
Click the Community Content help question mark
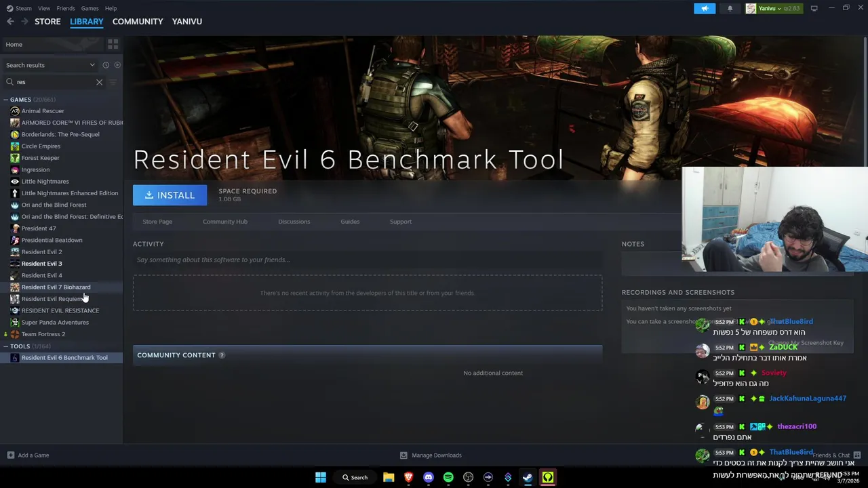(x=222, y=355)
